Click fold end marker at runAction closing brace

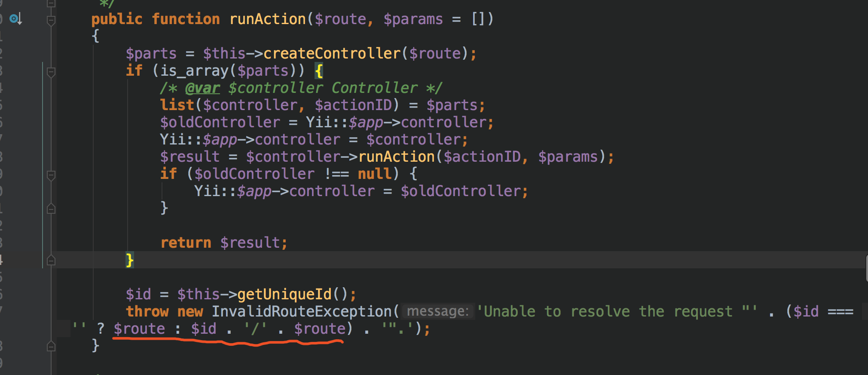click(51, 347)
